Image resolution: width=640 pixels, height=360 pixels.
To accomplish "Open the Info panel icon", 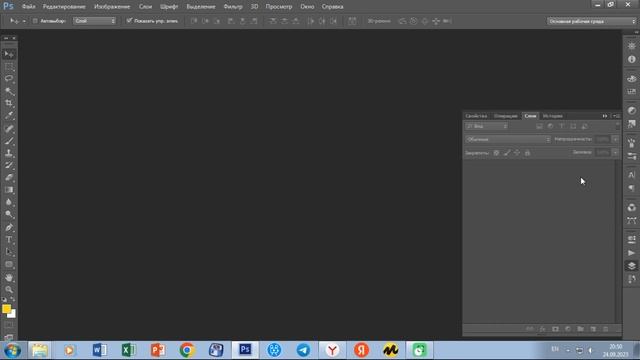I will [x=631, y=60].
